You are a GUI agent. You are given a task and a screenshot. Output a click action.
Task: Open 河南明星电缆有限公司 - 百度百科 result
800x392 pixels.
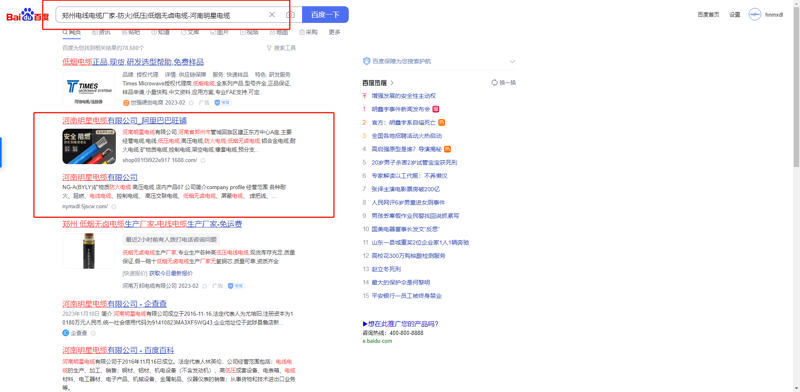click(118, 350)
